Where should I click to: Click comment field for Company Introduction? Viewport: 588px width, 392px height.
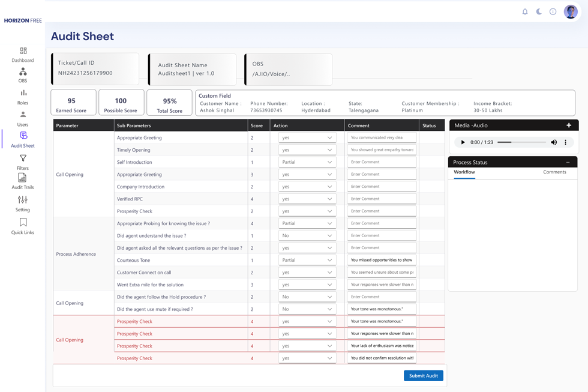(x=382, y=187)
